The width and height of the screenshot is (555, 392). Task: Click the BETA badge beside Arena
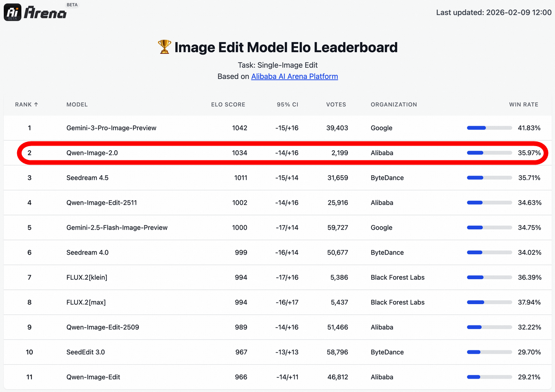pyautogui.click(x=72, y=5)
